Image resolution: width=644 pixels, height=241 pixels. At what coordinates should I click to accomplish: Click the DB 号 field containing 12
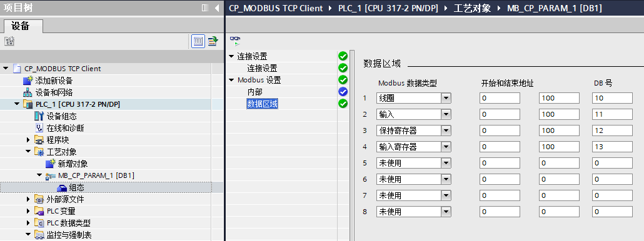click(x=612, y=130)
